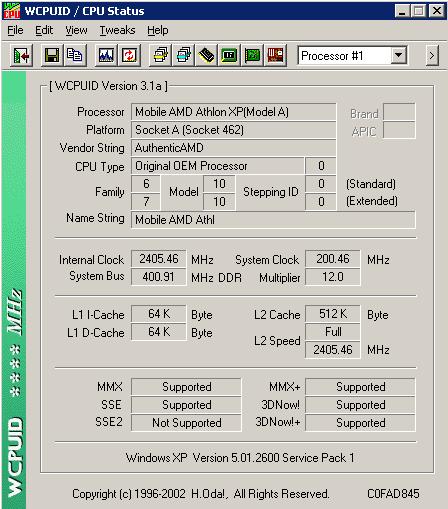Click the L1 D-Cache value 64 K
Image resolution: width=448 pixels, height=509 pixels.
tap(159, 332)
